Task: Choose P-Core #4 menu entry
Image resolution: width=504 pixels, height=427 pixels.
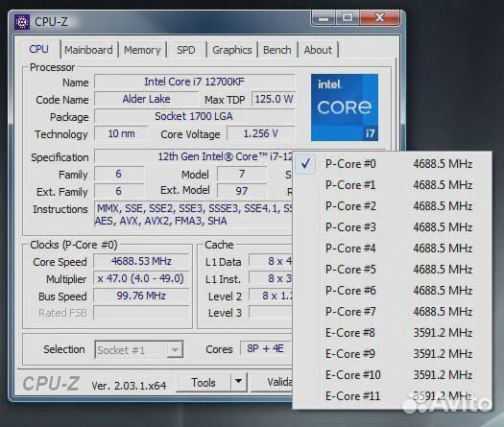Action: tap(392, 249)
